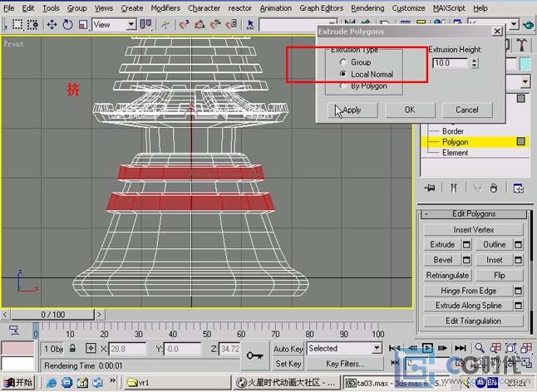This screenshot has width=537, height=392.
Task: Toggle the 3D Snaps icon
Action: tap(185, 25)
